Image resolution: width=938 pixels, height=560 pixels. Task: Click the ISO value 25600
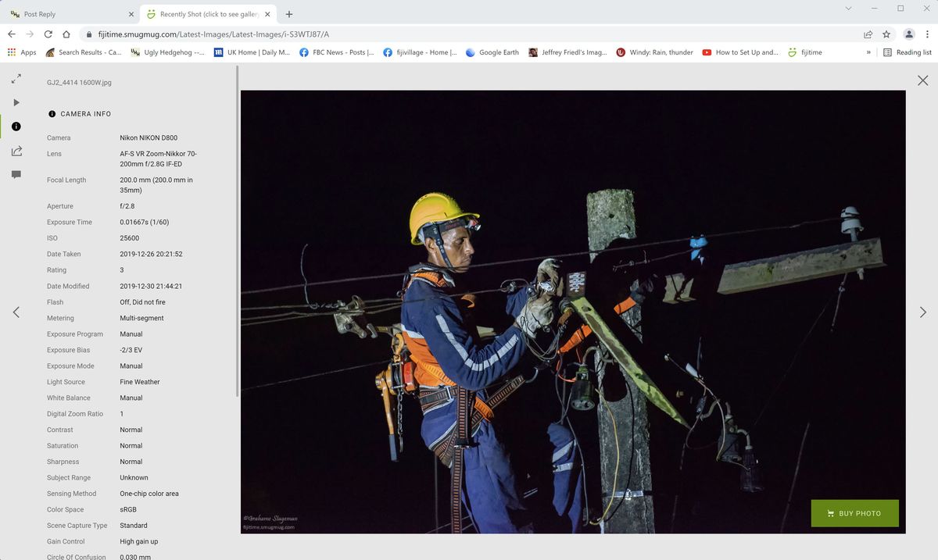[x=130, y=238]
